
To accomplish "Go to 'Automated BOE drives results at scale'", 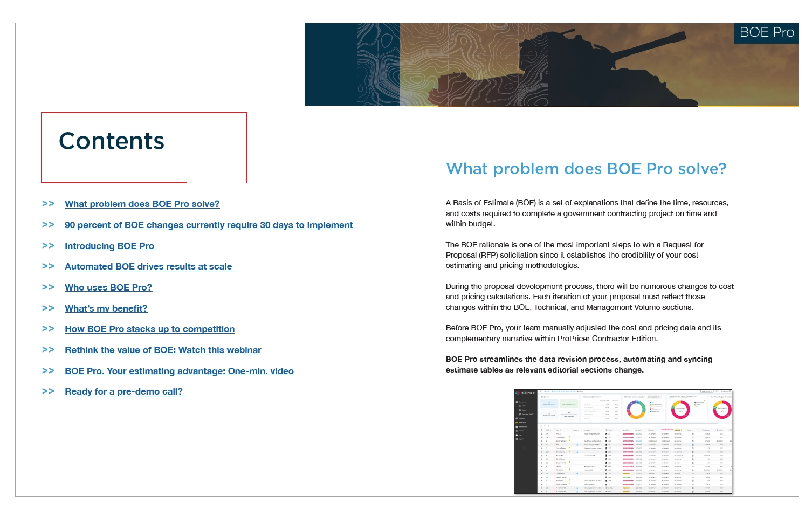I will (150, 267).
